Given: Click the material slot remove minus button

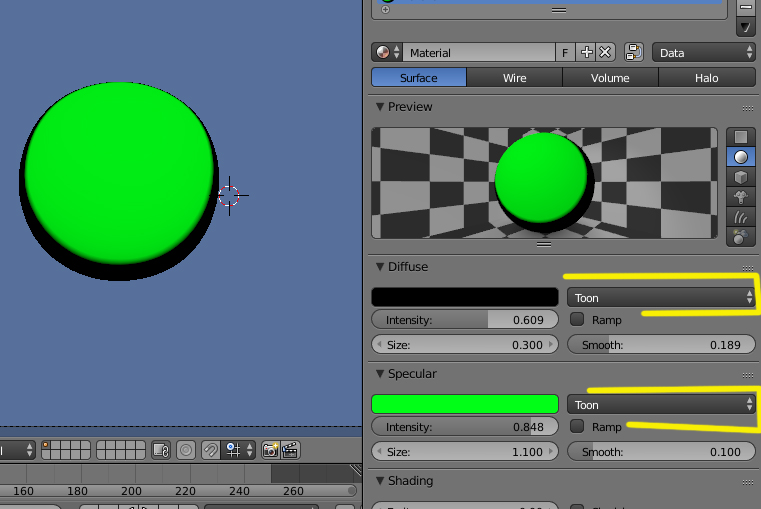Looking at the screenshot, I should point(745,7).
